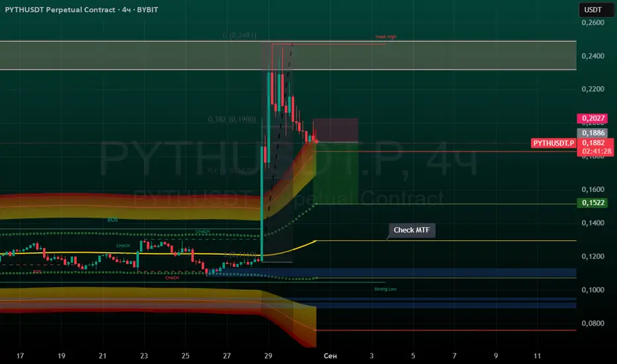617x364 pixels.
Task: Click date 3 on time axis
Action: [x=371, y=356]
